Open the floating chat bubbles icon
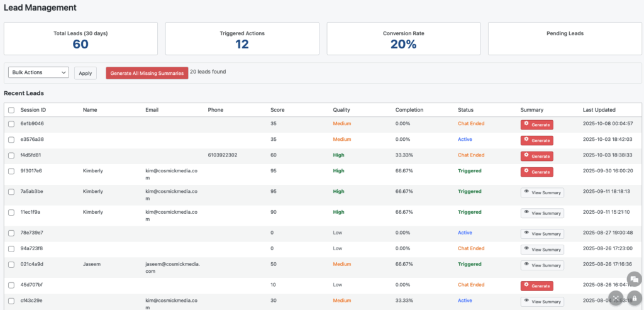Image resolution: width=644 pixels, height=310 pixels. [634, 279]
